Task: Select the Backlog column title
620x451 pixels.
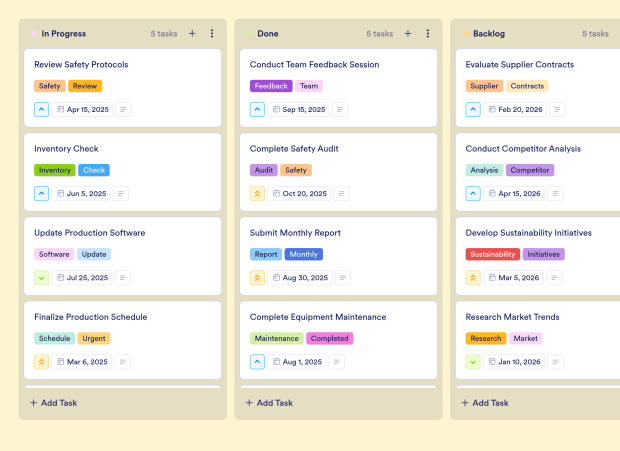Action: [x=489, y=34]
